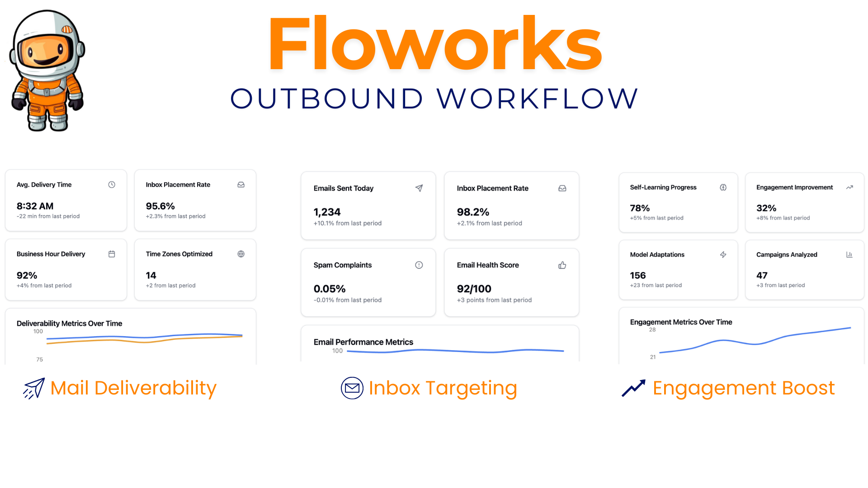Click the Inbox Targeting envelope icon

tap(352, 388)
